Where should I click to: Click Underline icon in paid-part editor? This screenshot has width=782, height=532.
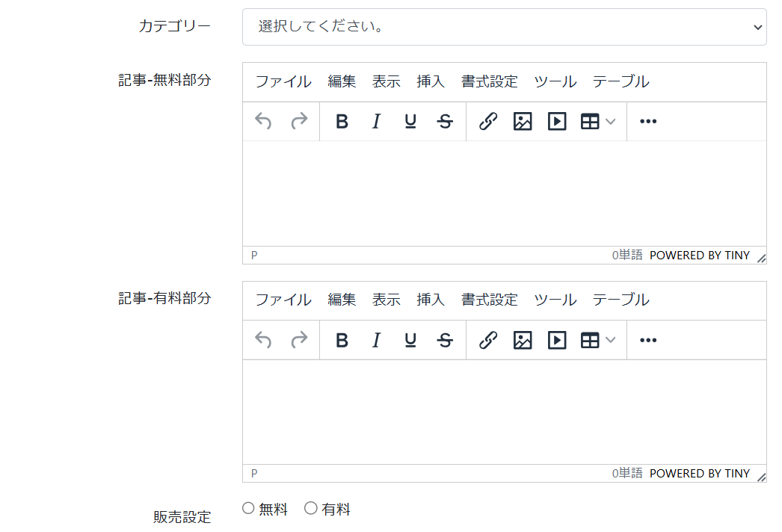click(x=410, y=341)
